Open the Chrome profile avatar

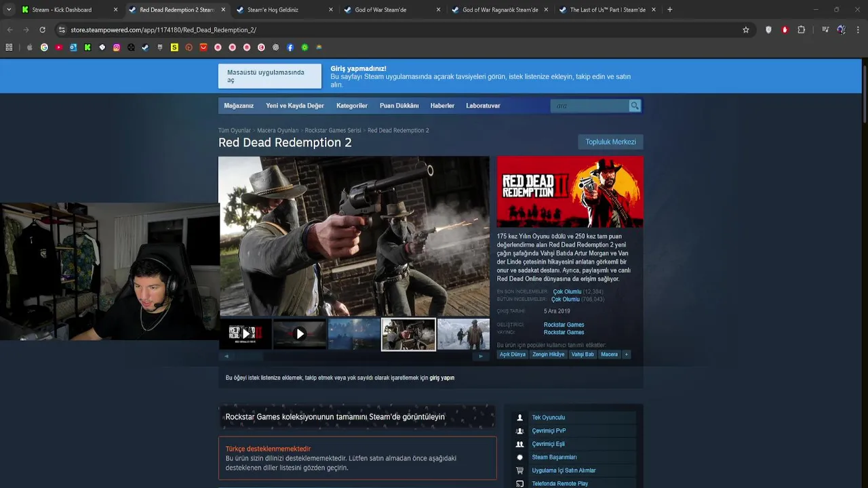tap(841, 30)
